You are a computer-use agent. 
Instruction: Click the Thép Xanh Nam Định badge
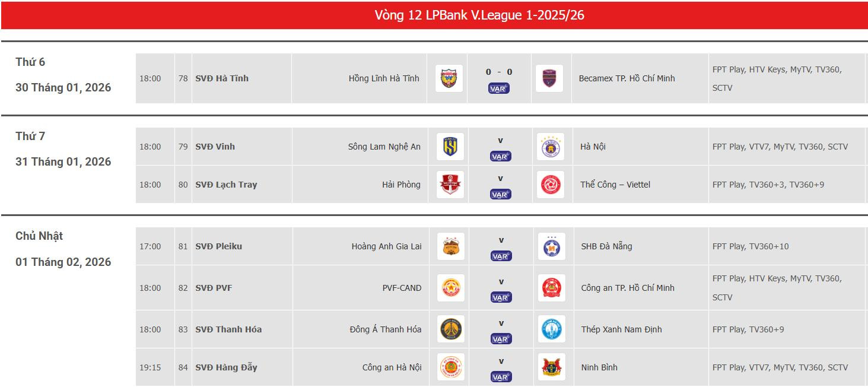550,329
